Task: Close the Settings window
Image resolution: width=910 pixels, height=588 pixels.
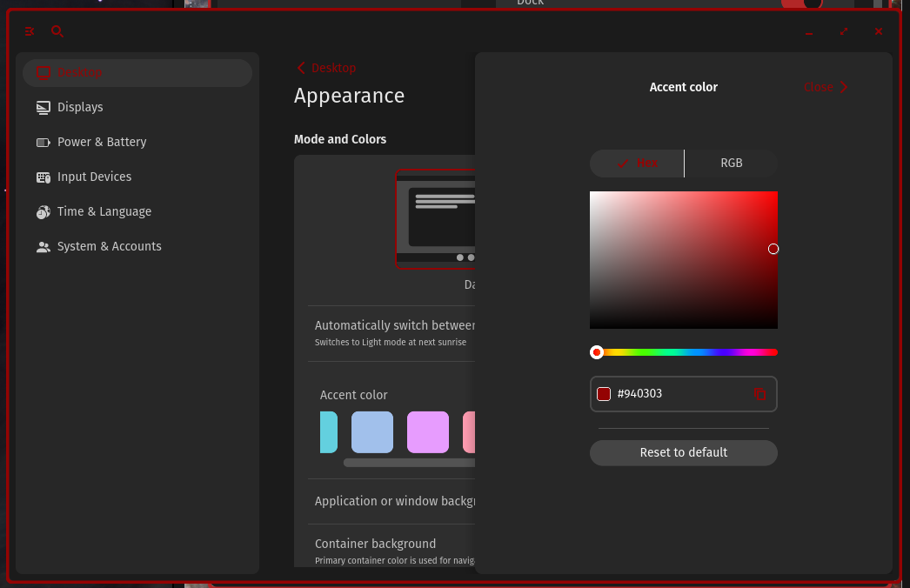Action: [x=879, y=31]
